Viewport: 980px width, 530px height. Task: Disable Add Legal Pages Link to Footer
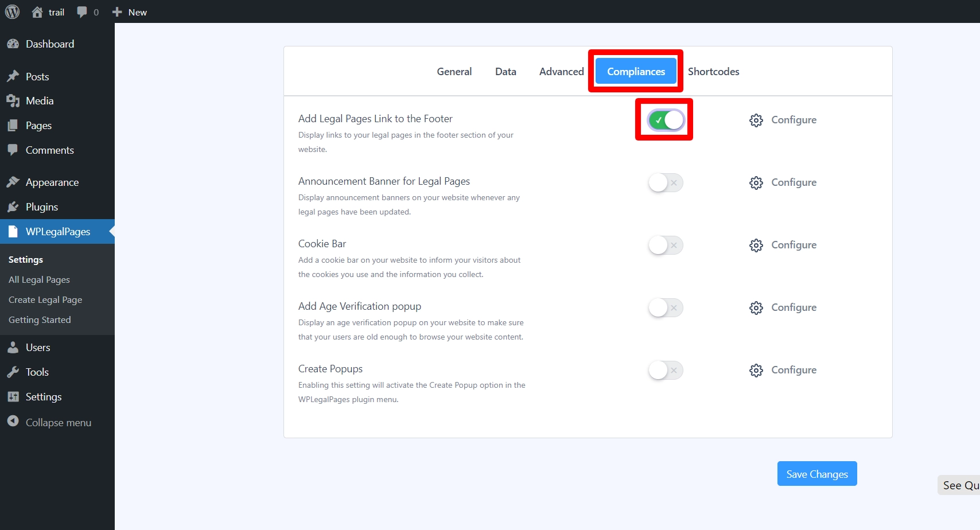[x=664, y=120]
